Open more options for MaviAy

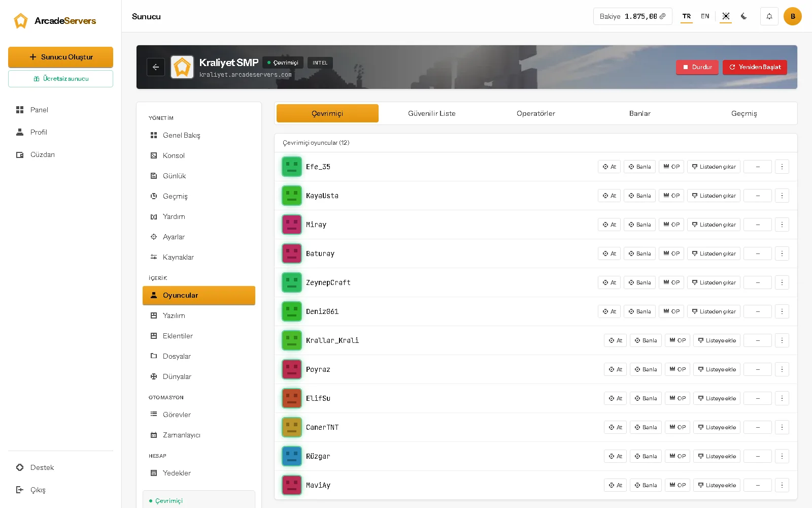[x=782, y=485]
